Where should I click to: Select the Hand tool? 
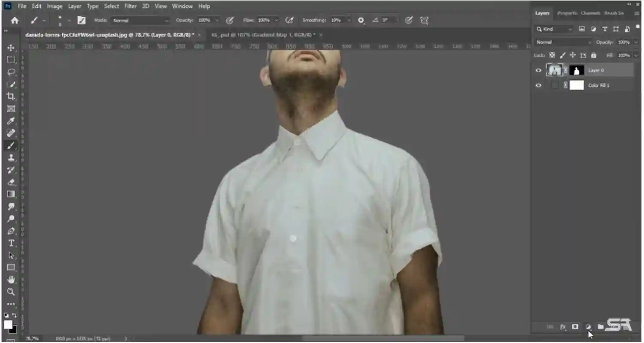point(11,280)
